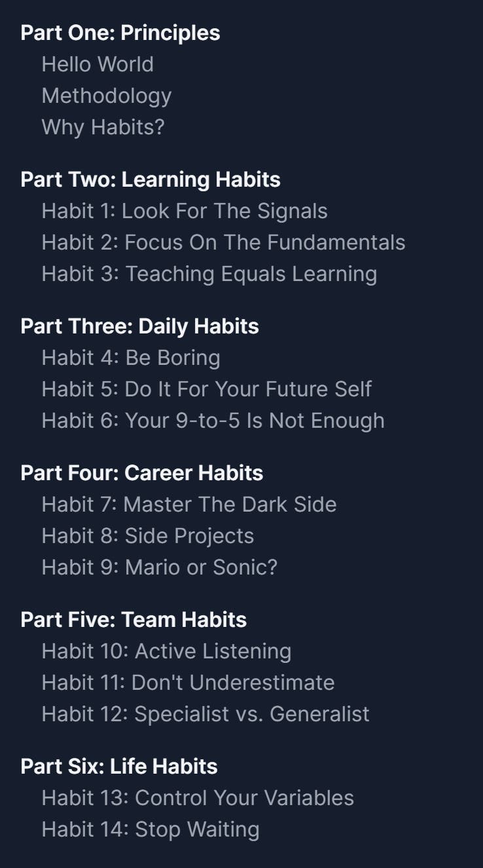Open Habit 5: Do It For Your Future Self

[x=207, y=389]
